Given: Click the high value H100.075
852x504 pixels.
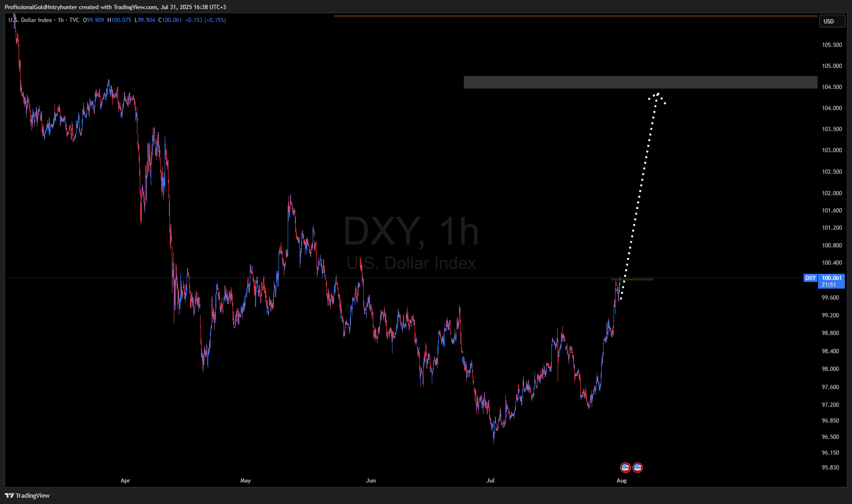Looking at the screenshot, I should click(x=119, y=20).
